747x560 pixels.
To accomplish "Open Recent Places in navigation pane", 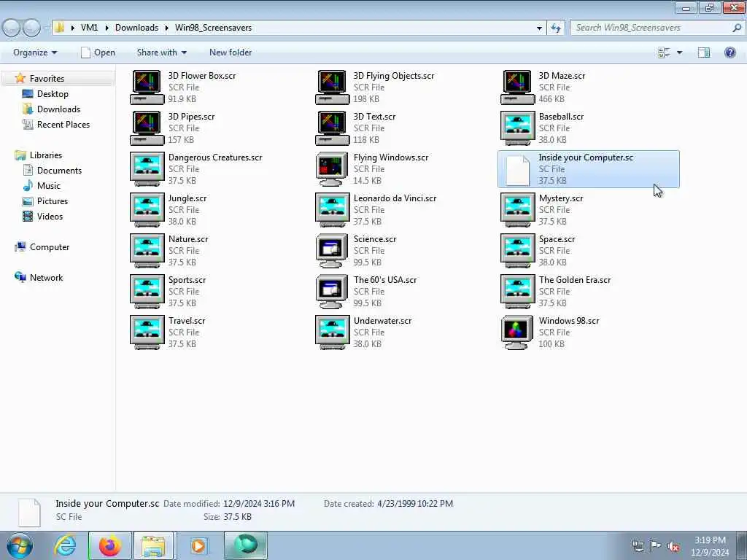I will click(x=63, y=124).
